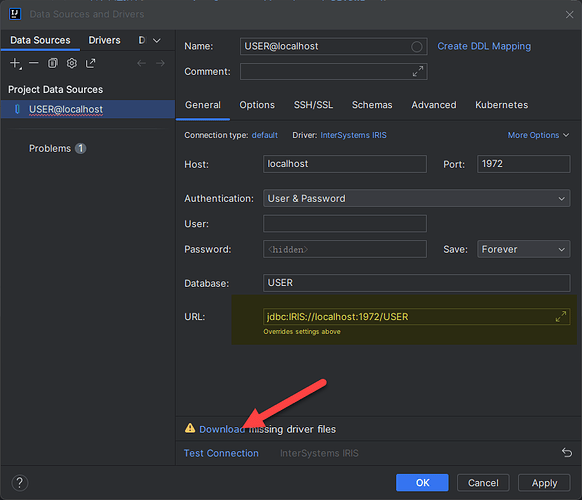The height and width of the screenshot is (500, 582).
Task: Expand the More Options menu
Action: tap(538, 135)
